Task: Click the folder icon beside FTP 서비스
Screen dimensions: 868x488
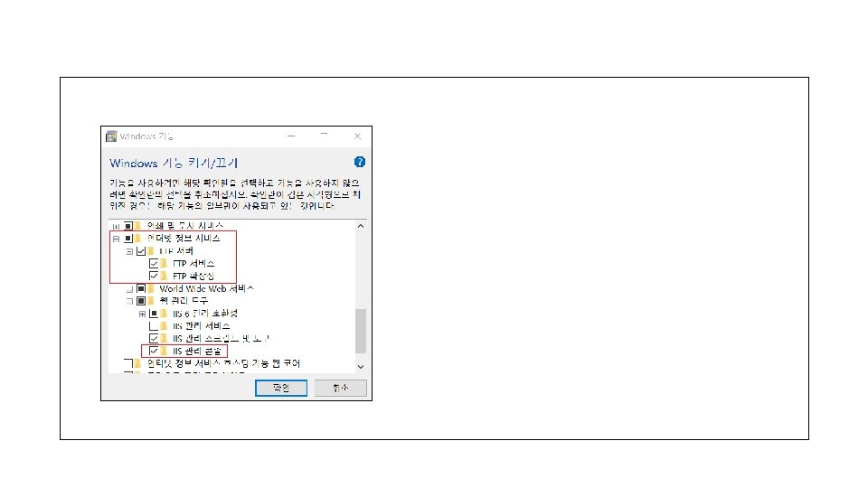Action: click(164, 264)
